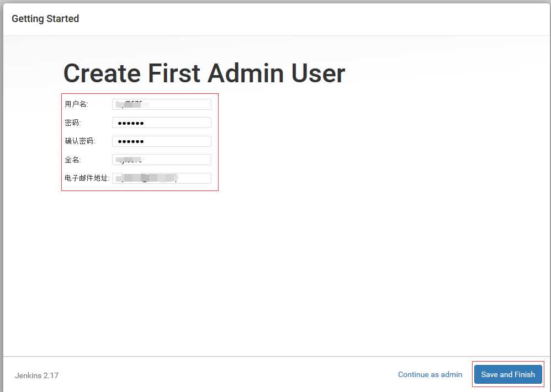
Task: Click the Getting Started header title
Action: (45, 19)
